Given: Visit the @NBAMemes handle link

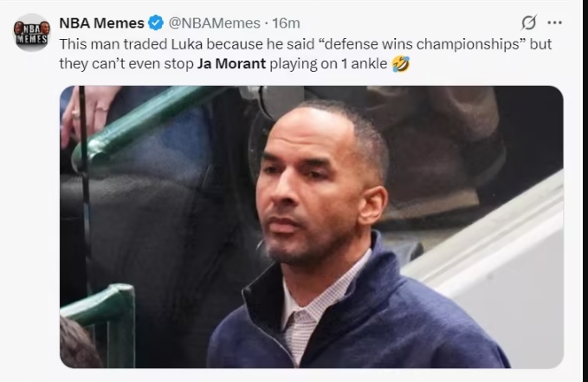Looking at the screenshot, I should 213,23.
